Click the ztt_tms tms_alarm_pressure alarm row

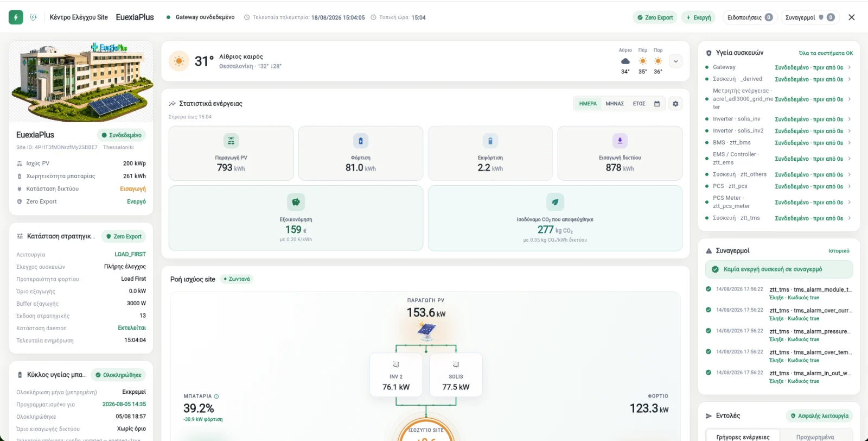point(779,335)
